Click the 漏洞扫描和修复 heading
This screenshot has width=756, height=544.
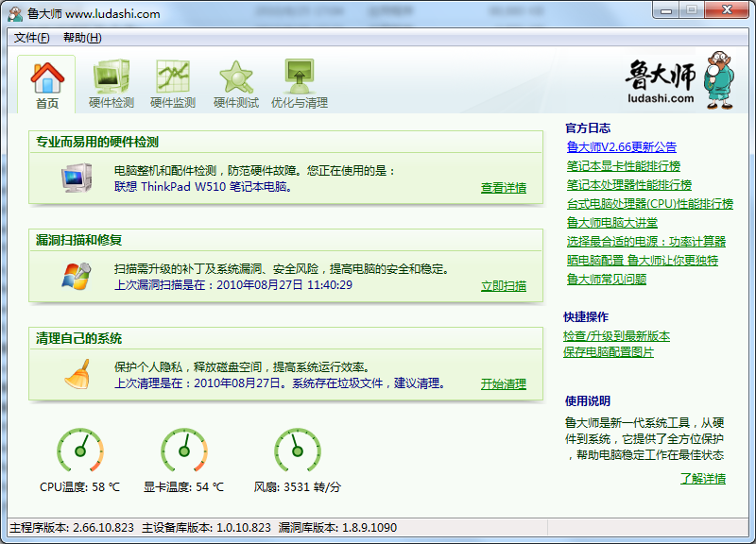[x=78, y=240]
